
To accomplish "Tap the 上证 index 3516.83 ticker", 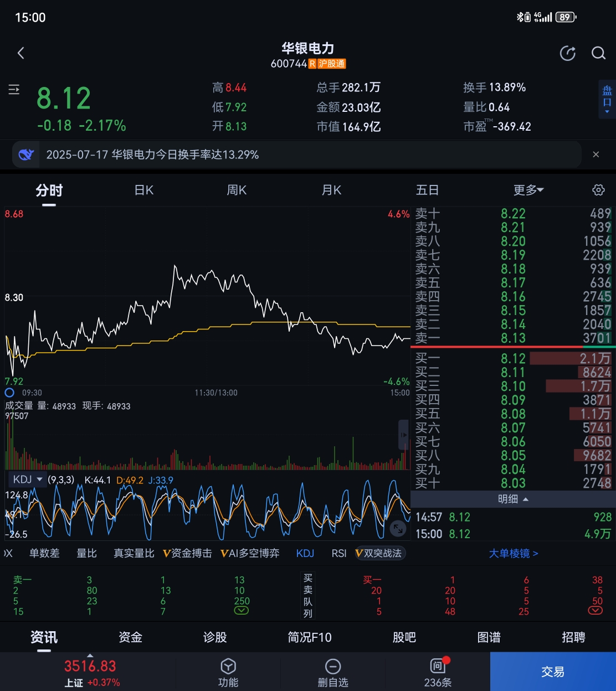I will click(90, 672).
